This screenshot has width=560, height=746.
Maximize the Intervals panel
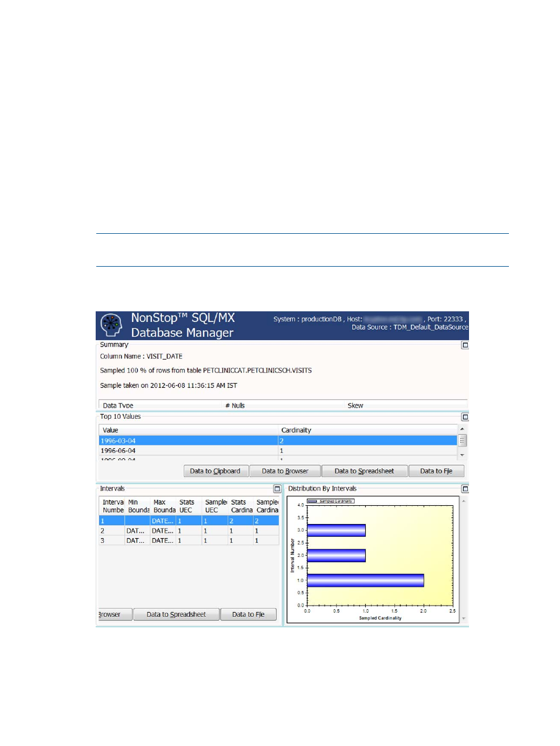tap(277, 489)
